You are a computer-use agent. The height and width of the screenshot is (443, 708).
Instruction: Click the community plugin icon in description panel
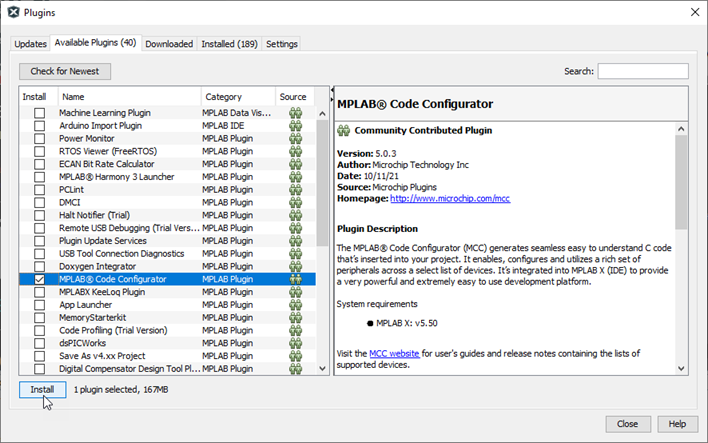344,131
